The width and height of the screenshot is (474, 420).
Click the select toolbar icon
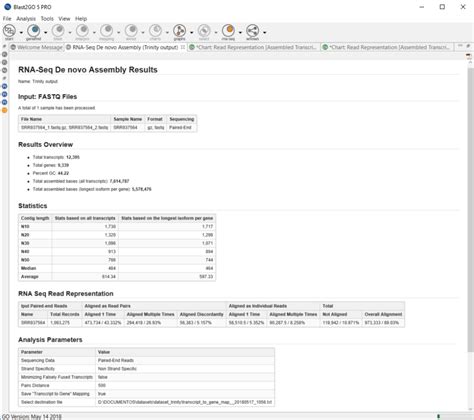click(x=204, y=31)
